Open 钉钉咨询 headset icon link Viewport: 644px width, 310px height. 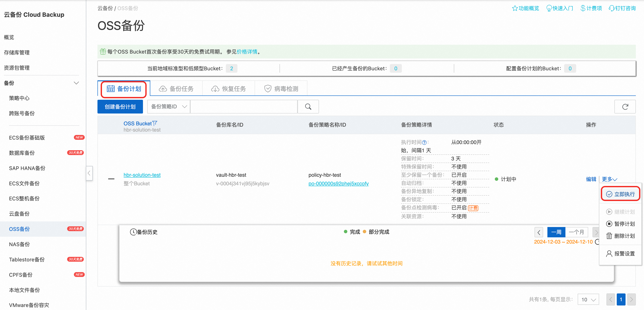pyautogui.click(x=612, y=8)
